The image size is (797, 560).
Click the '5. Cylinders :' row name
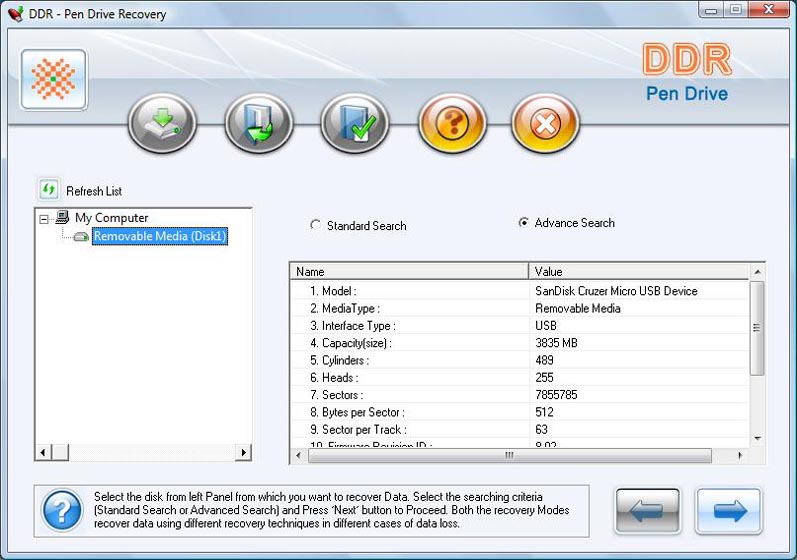[x=340, y=360]
